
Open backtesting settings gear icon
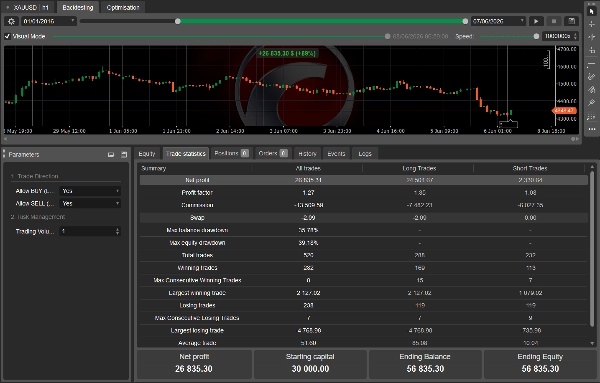click(11, 21)
